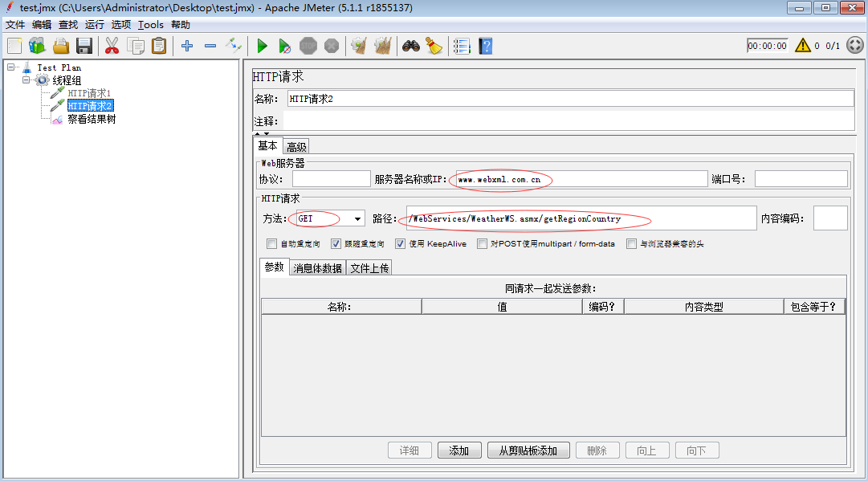
Task: Open the Help question mark icon
Action: [x=486, y=46]
